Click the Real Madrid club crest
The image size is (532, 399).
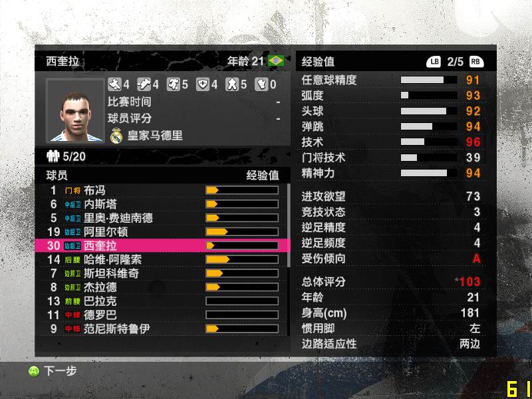point(116,136)
